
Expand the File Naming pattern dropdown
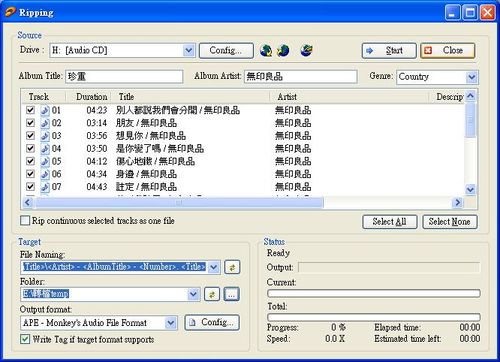click(214, 267)
